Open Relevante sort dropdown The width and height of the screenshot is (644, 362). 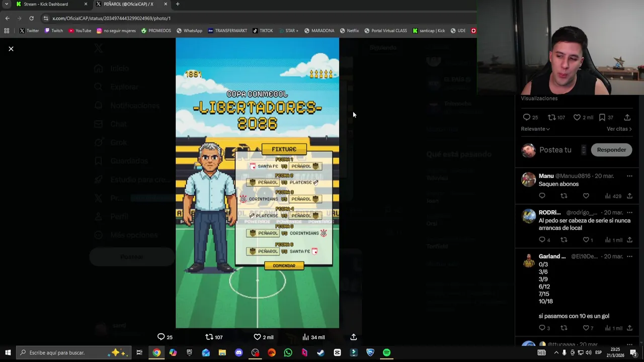[535, 129]
